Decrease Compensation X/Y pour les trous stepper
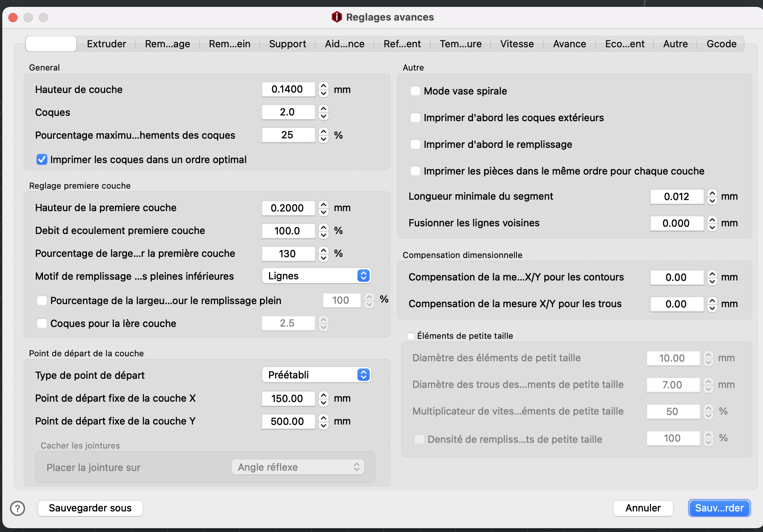 [712, 308]
